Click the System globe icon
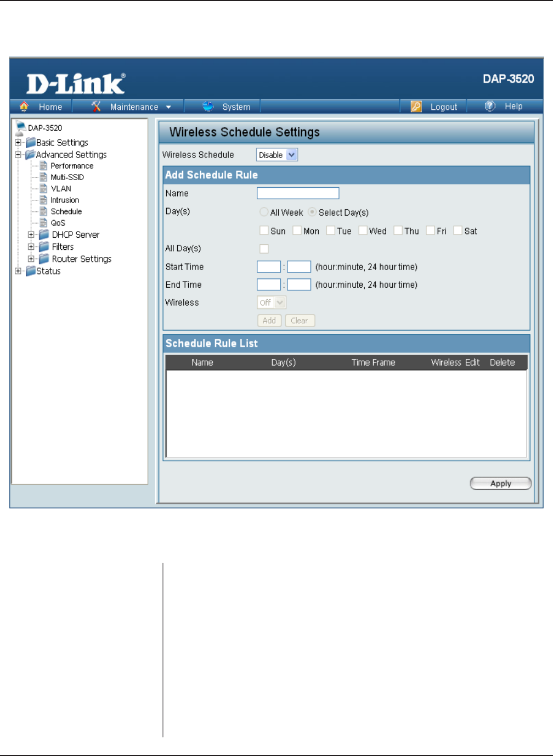The image size is (553, 756). [208, 107]
